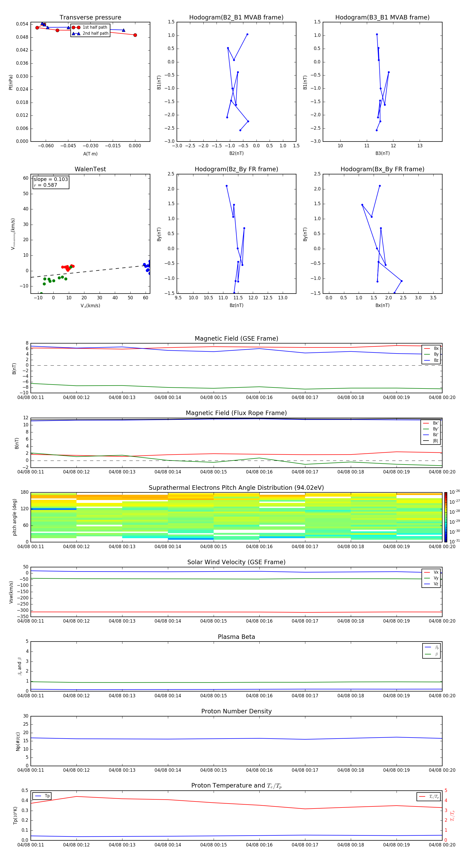Click the "B2(nT)" x-axis label
This screenshot has width=473, height=868.
pyautogui.click(x=236, y=153)
